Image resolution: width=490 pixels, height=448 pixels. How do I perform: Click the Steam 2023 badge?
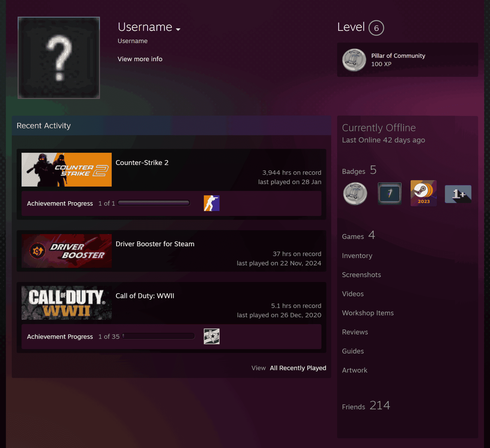[424, 193]
